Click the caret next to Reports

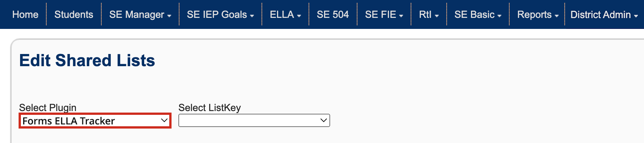coord(557,16)
